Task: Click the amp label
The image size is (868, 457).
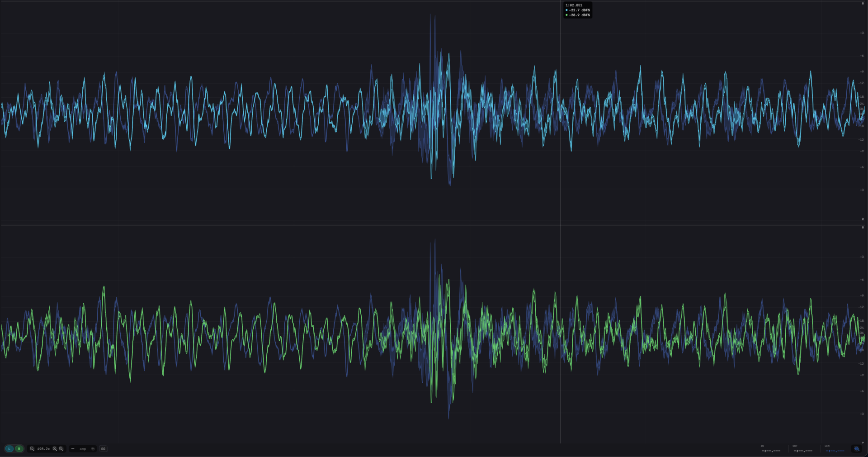Action: coord(83,449)
